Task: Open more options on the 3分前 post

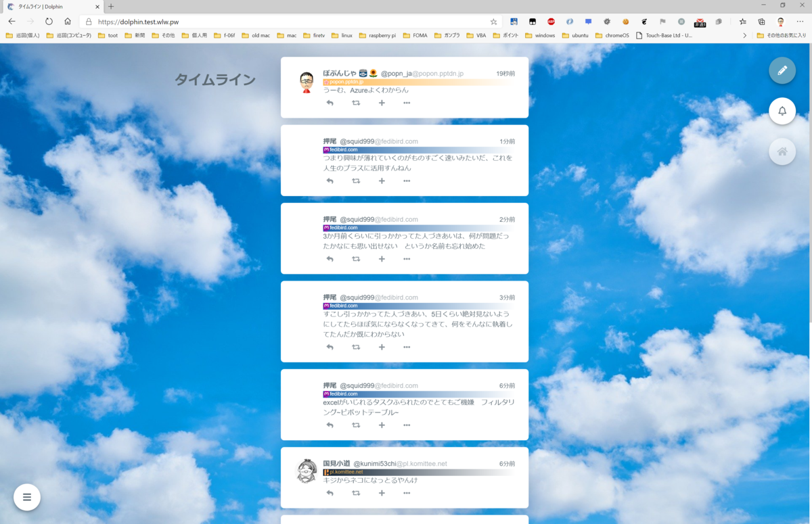Action: (x=407, y=347)
